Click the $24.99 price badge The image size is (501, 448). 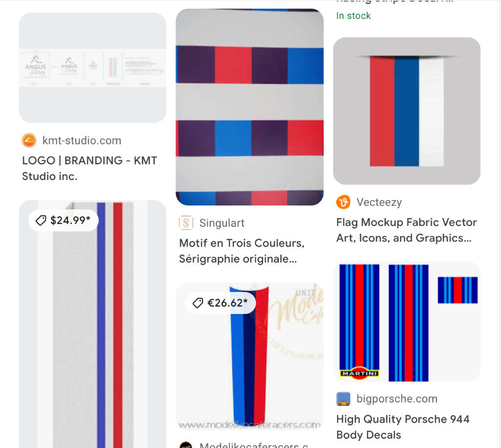tap(63, 220)
